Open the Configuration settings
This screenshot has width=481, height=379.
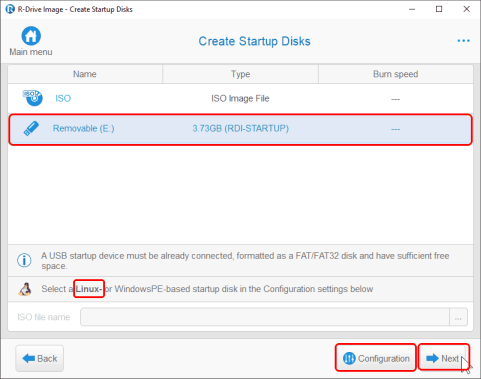376,358
